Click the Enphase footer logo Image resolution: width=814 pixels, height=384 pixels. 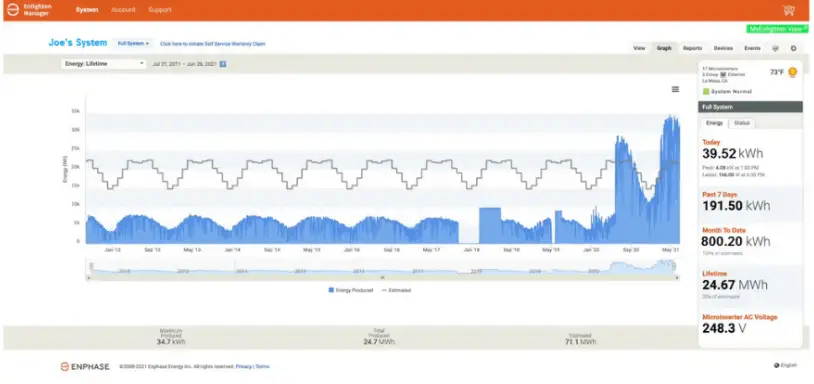pos(85,366)
